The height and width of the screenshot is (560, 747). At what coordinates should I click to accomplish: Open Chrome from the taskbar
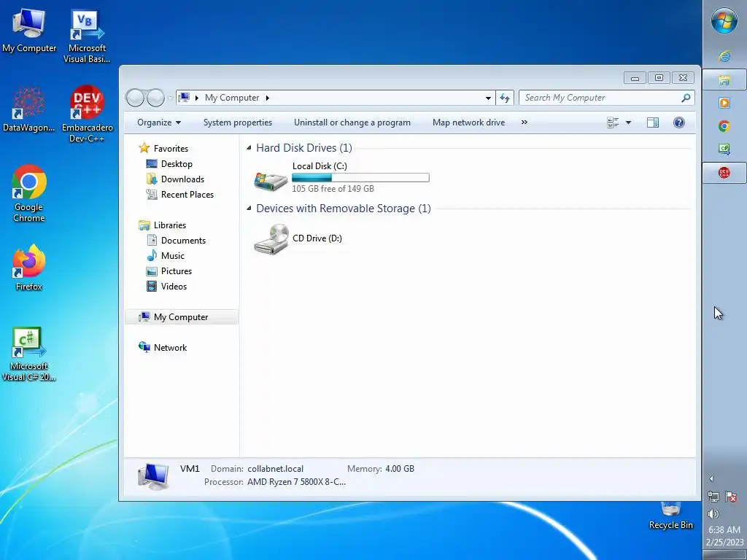[724, 126]
